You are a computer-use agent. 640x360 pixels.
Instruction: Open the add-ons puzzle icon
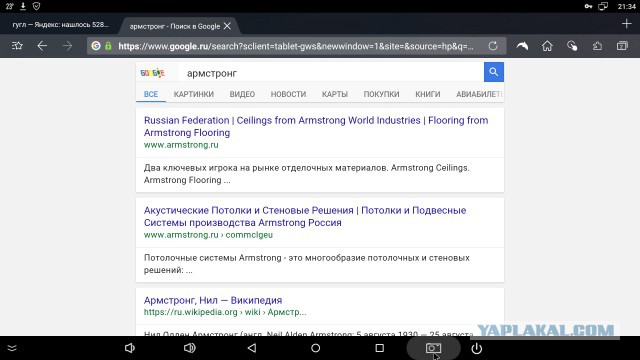[597, 46]
